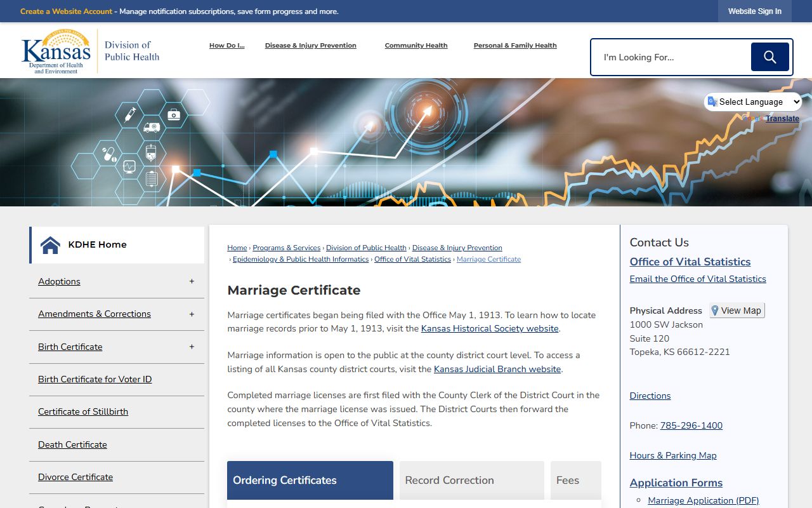Open the How Do I... menu
812x508 pixels.
(227, 46)
